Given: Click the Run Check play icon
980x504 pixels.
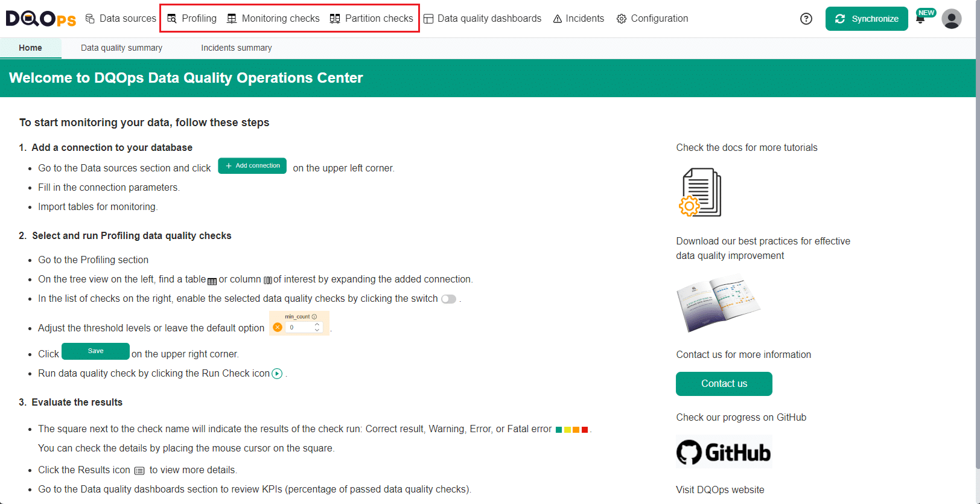Looking at the screenshot, I should click(277, 374).
